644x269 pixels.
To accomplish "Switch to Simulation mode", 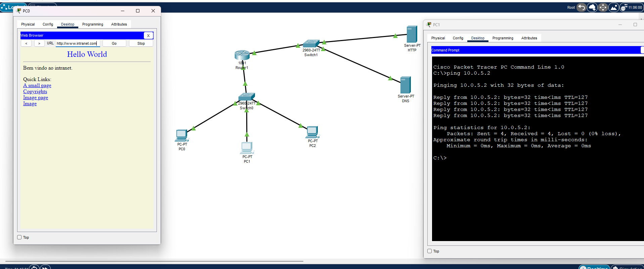I will tap(627, 267).
